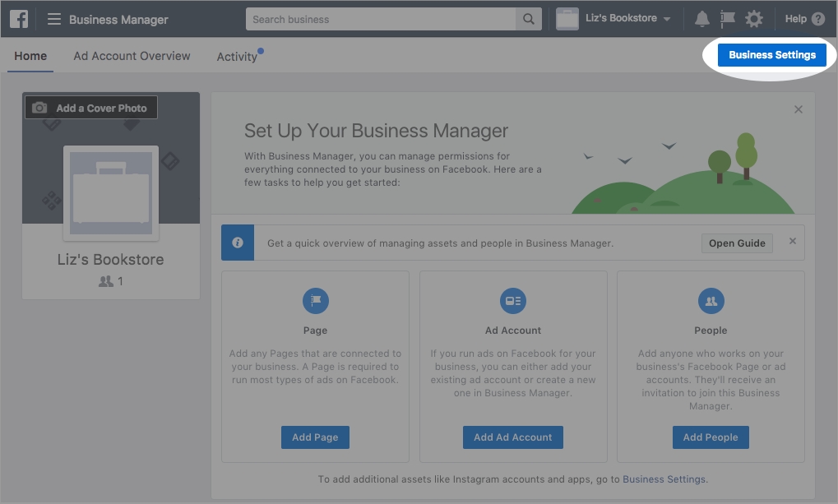This screenshot has height=504, width=838.
Task: Select the Home tab
Action: coord(30,56)
